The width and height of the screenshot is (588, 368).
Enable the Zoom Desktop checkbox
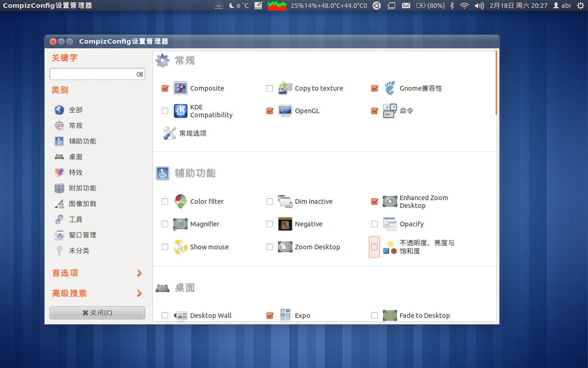pyautogui.click(x=270, y=247)
